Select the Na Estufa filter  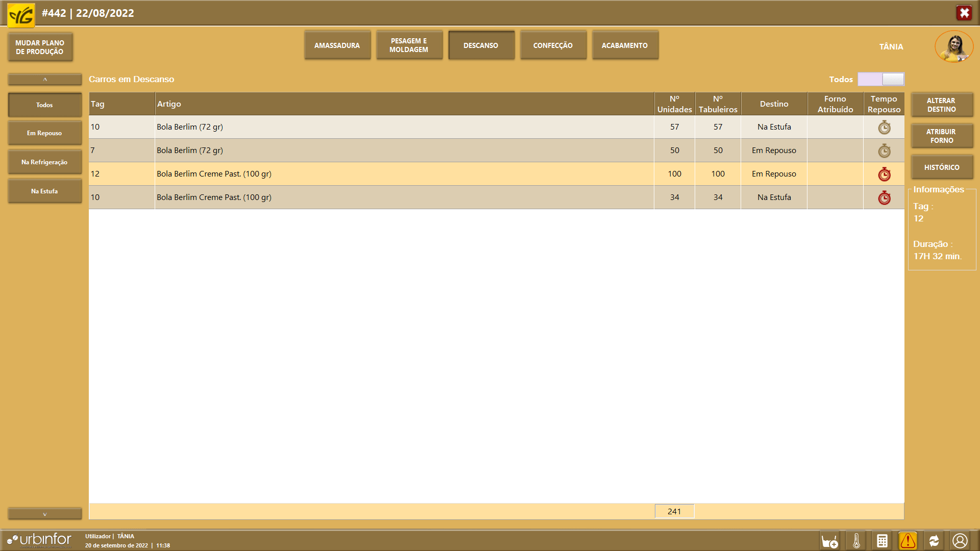tap(44, 191)
